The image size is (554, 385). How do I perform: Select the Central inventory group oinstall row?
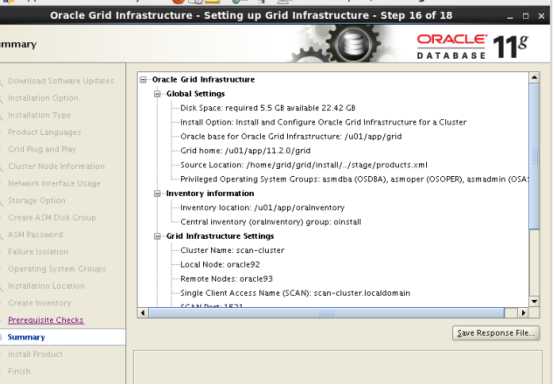271,222
